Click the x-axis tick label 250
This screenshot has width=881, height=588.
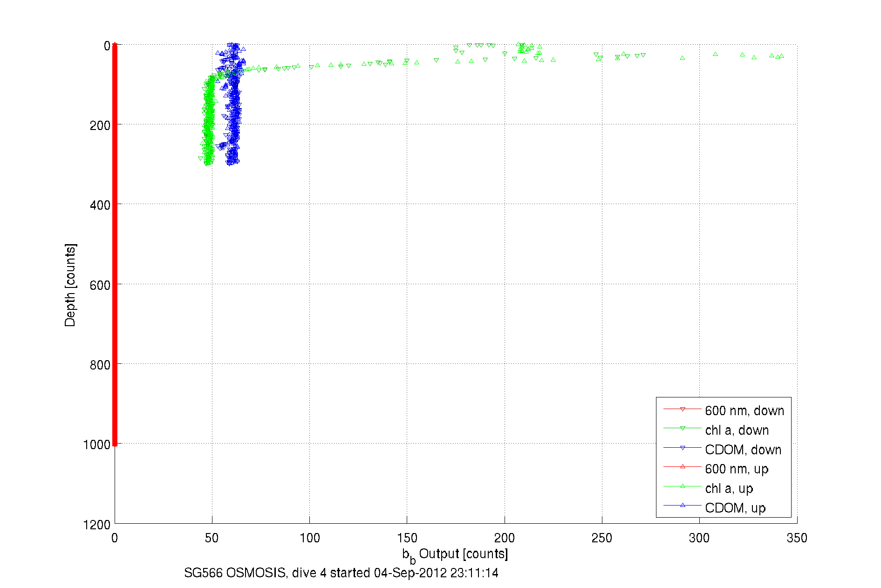pos(602,538)
